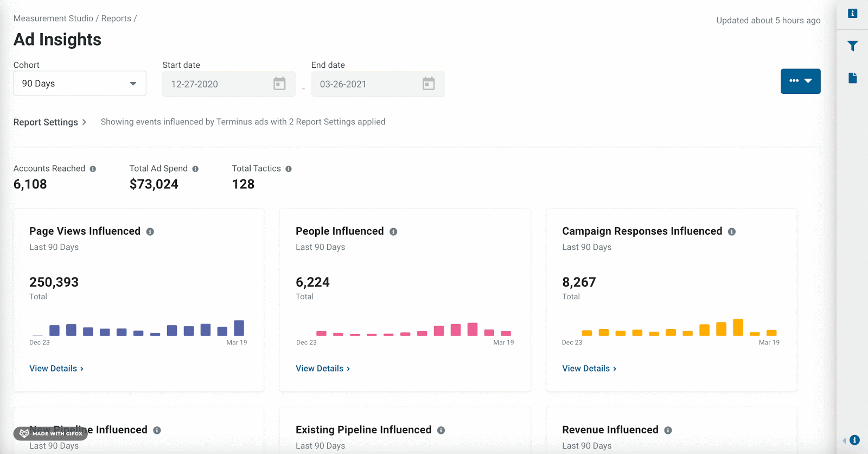Show New Pipeline Influenced info icon

[x=157, y=430]
